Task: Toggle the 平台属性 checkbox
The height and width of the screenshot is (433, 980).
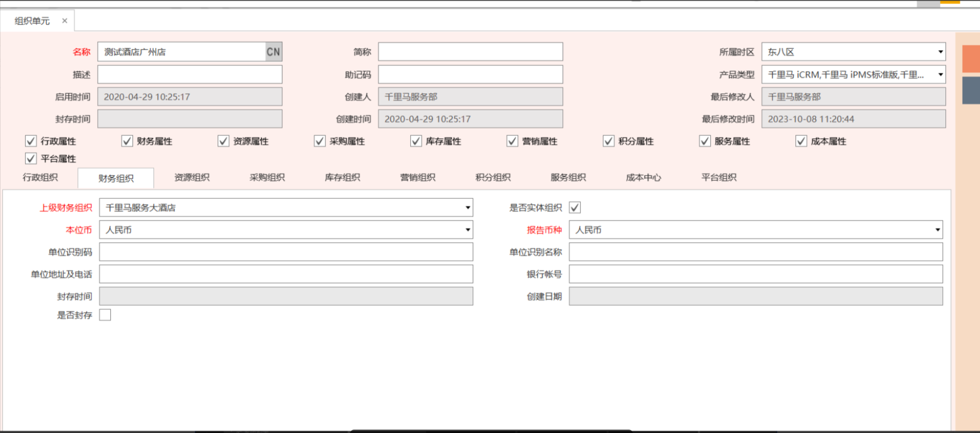Action: [31, 159]
